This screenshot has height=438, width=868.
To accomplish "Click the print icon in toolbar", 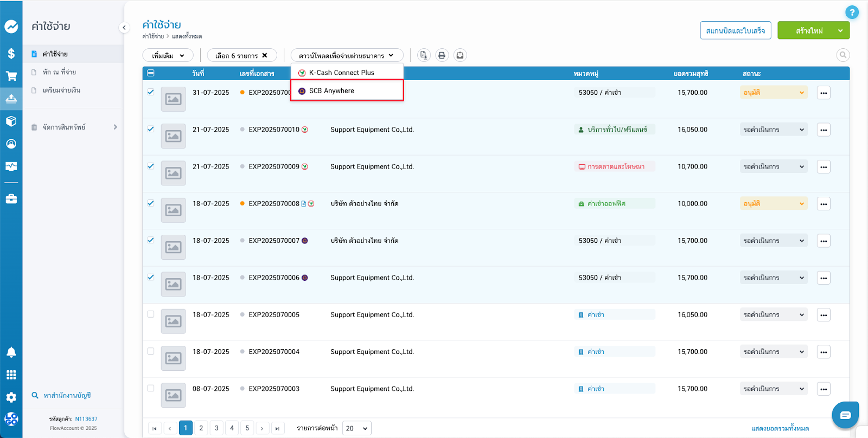I will [442, 55].
